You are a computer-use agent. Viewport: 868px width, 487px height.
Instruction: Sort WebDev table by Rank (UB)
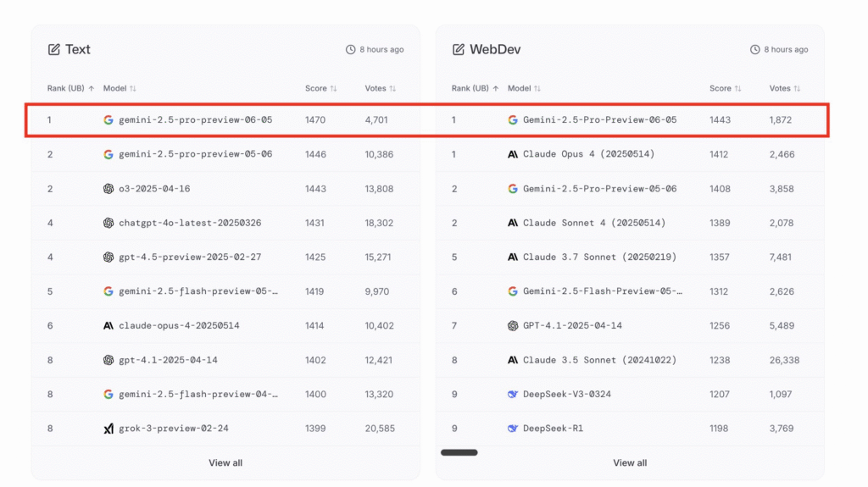[475, 88]
